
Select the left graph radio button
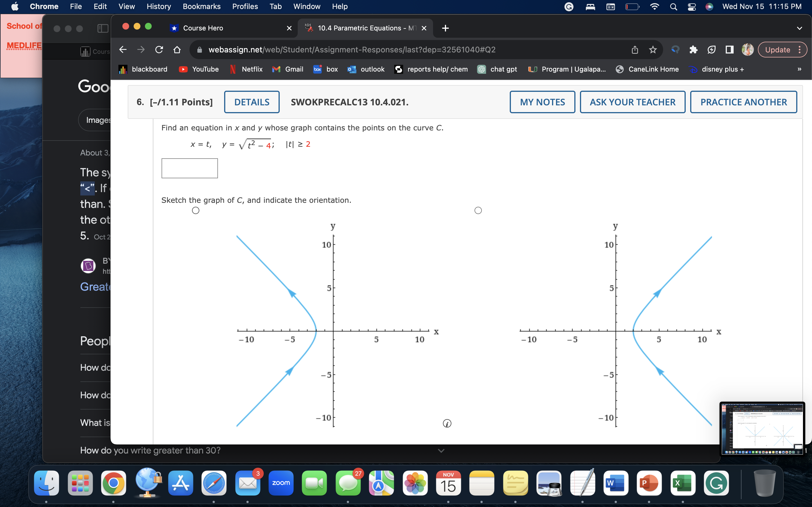click(x=196, y=210)
